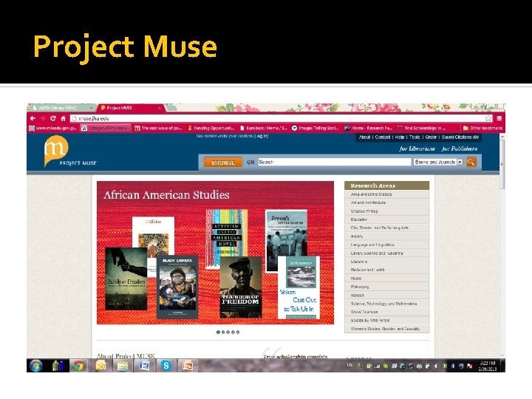
Task: Select Creative Writing research area
Action: (x=386, y=211)
